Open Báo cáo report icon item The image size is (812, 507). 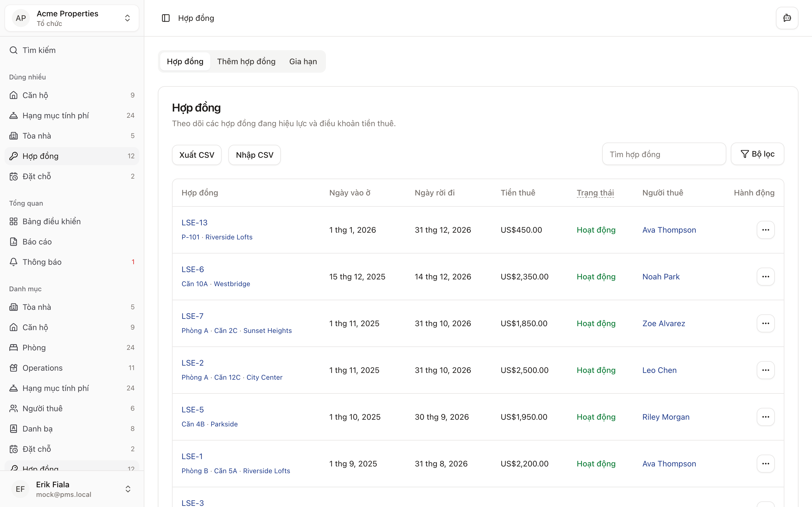point(37,242)
